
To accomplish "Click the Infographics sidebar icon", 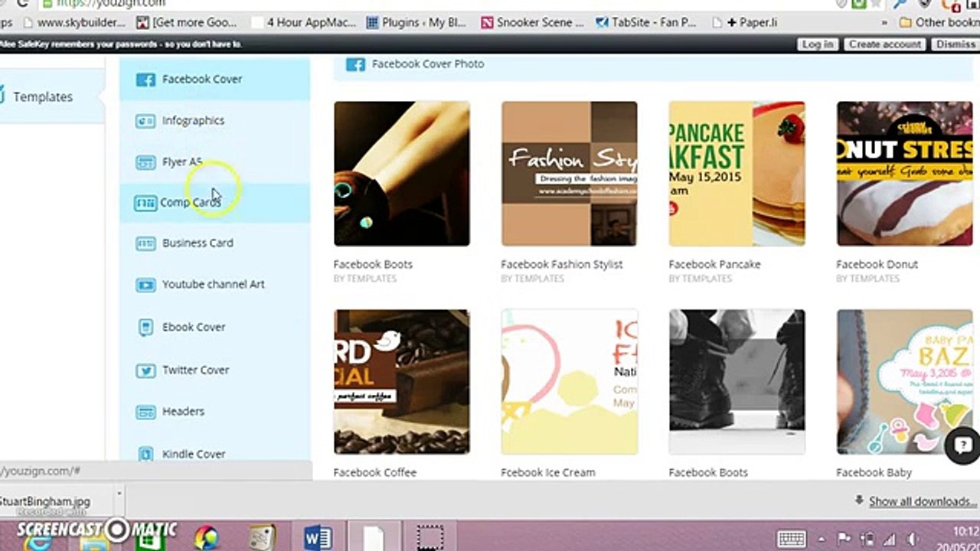I will (x=145, y=121).
